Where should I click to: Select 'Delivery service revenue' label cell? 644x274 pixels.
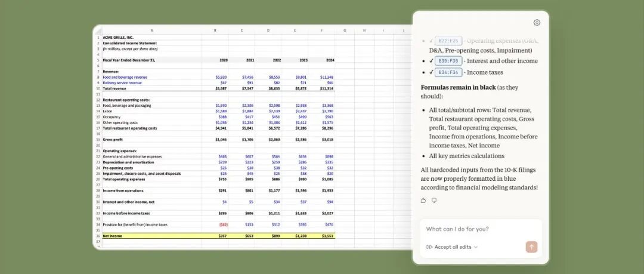151,83
